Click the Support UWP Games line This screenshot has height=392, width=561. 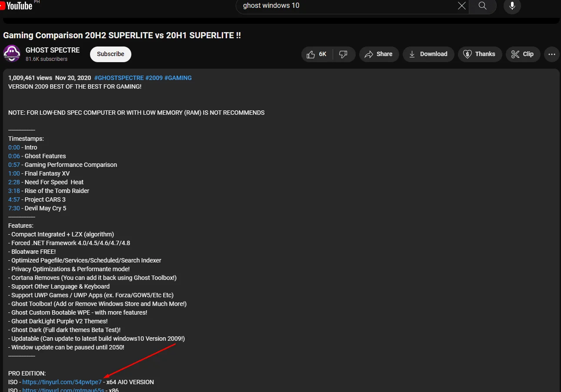coord(91,295)
